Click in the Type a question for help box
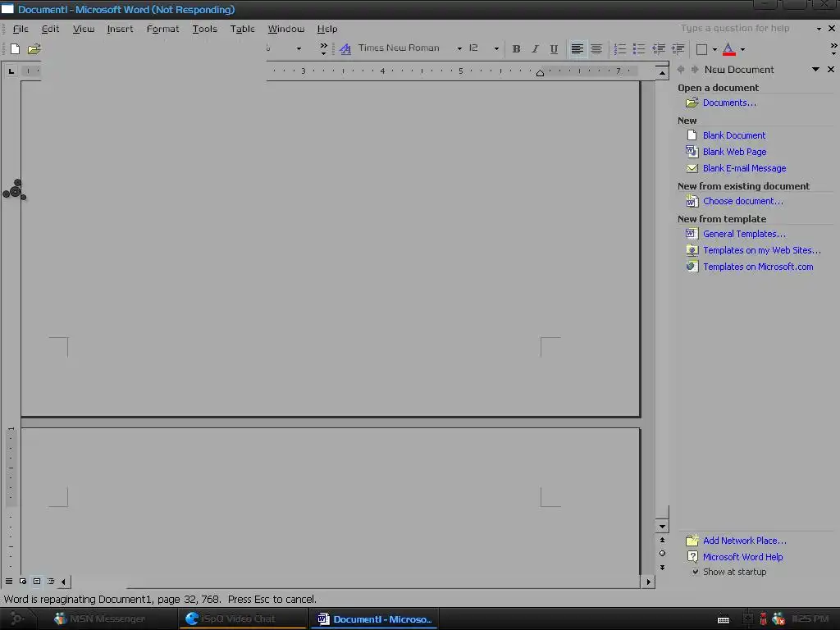Image resolution: width=840 pixels, height=630 pixels. click(735, 28)
